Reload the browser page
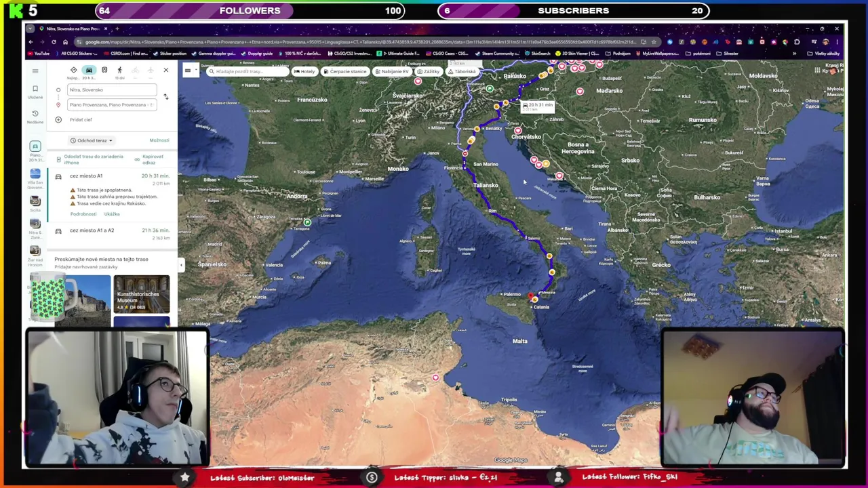Screen dimensions: 868x488 [x=54, y=42]
